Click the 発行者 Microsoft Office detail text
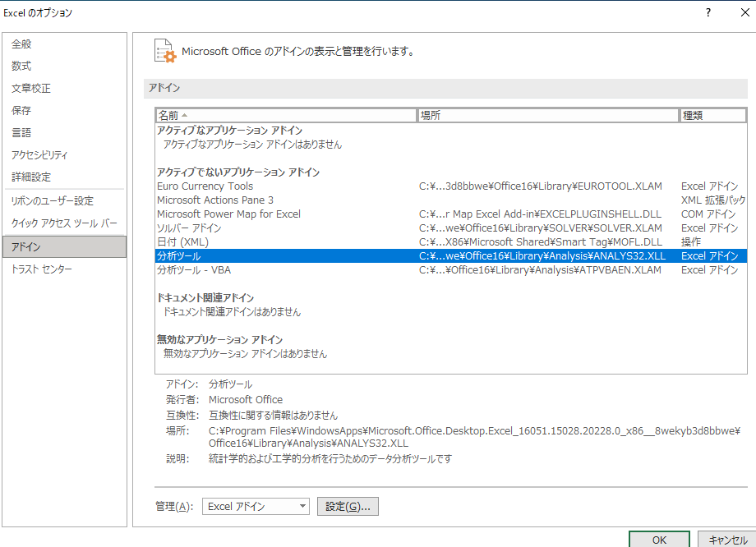 [x=246, y=399]
